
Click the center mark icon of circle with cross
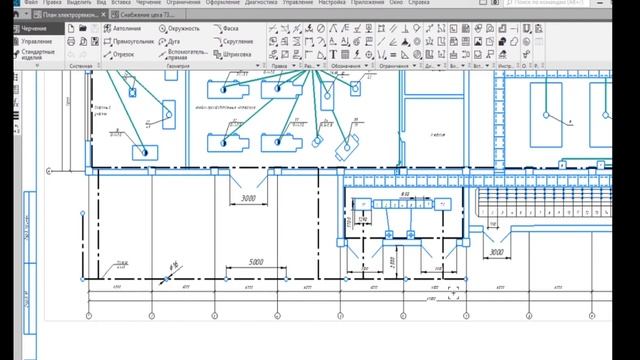(x=369, y=54)
